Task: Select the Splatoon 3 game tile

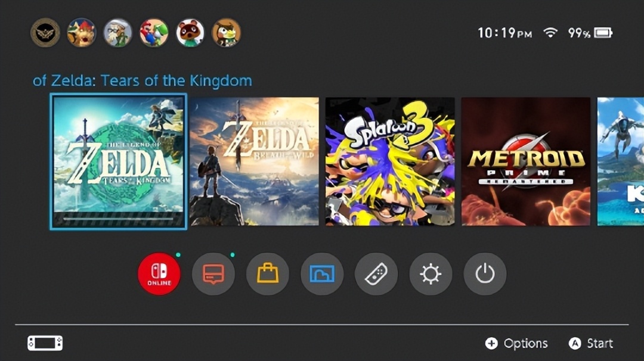Action: tap(390, 161)
